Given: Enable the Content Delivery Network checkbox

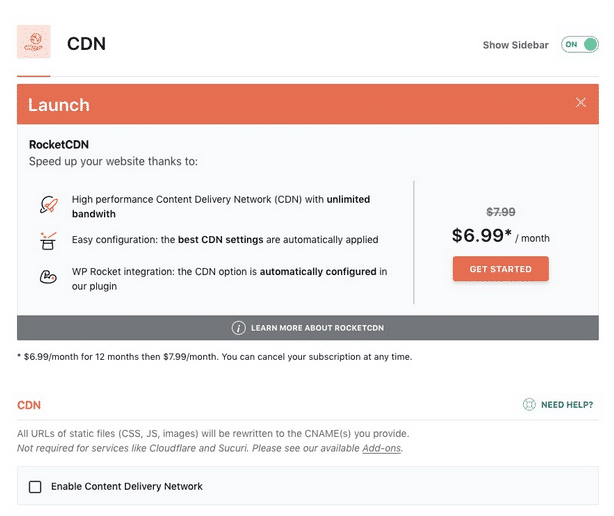Looking at the screenshot, I should tap(35, 487).
